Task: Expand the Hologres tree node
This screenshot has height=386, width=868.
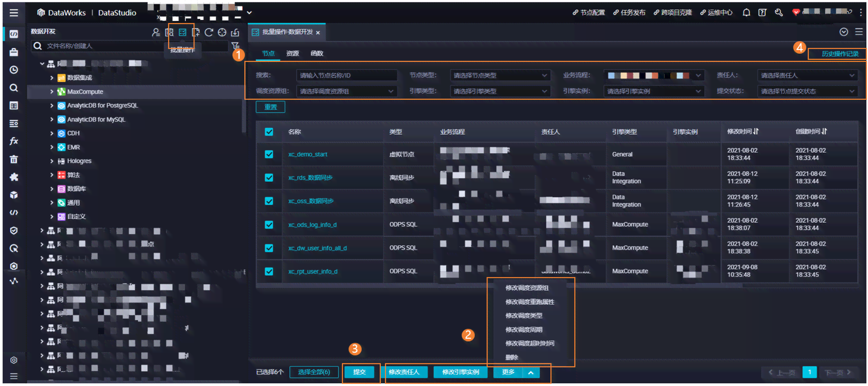Action: coord(52,161)
